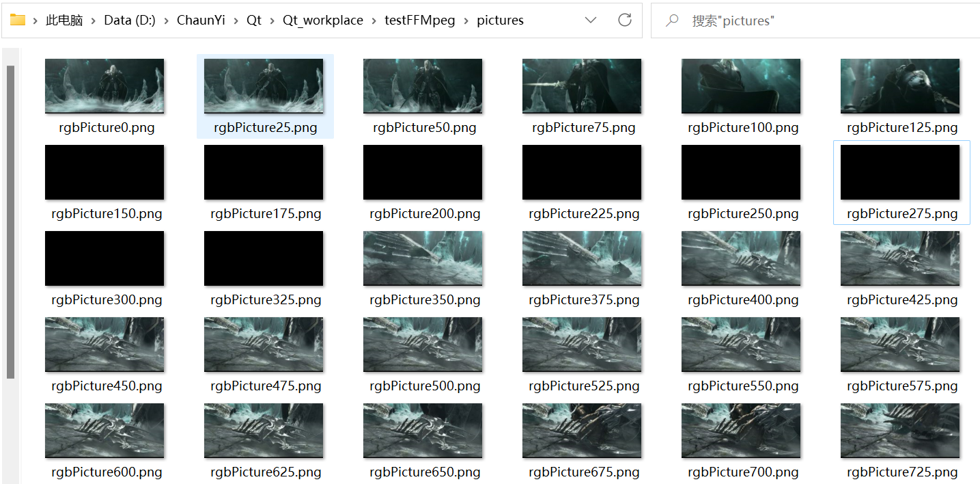Open address bar history dropdown arrow
This screenshot has width=980, height=484.
(x=591, y=21)
